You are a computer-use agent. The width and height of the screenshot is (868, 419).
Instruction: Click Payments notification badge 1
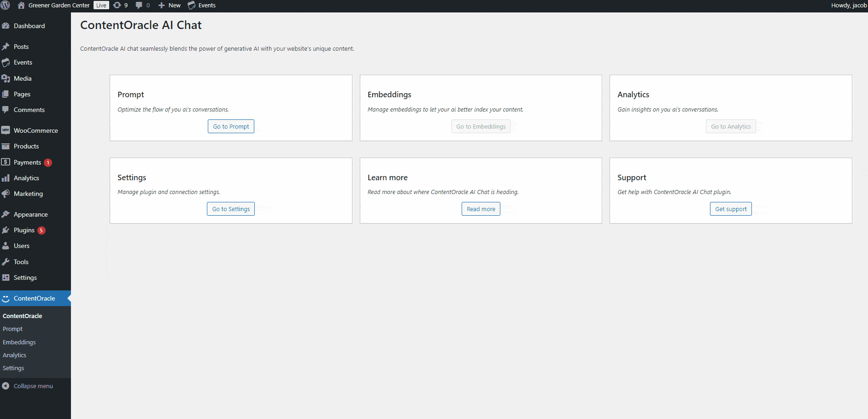48,163
